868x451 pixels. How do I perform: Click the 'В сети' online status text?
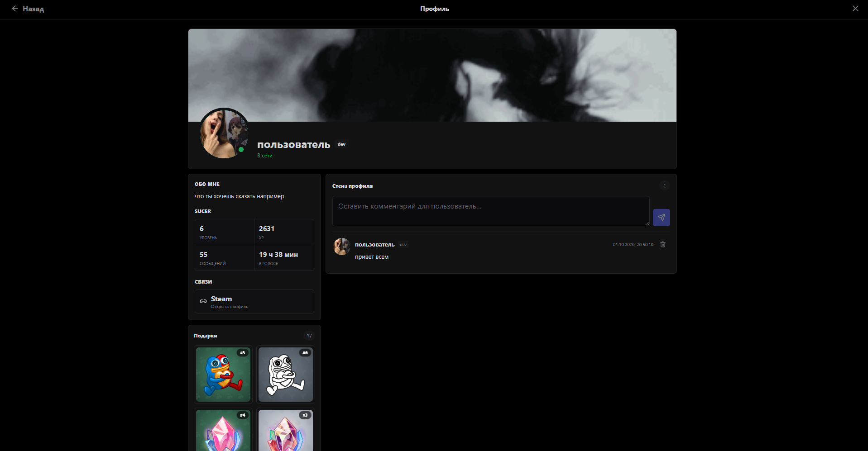[265, 156]
